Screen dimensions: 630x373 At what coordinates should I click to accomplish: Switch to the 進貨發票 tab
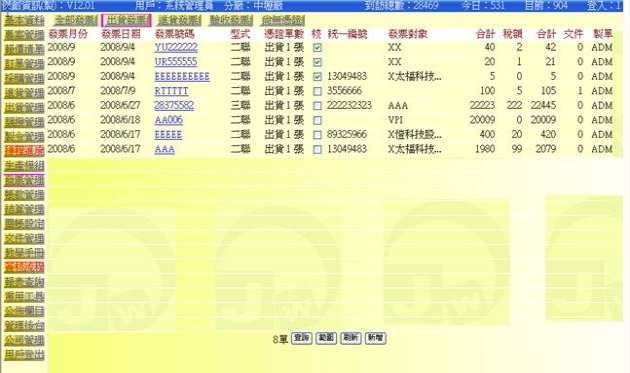[x=179, y=20]
